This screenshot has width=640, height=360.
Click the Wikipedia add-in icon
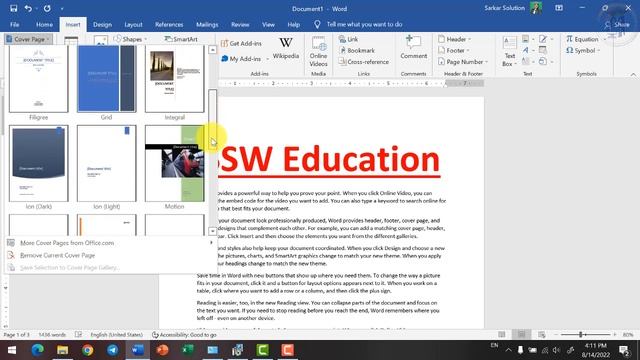[286, 48]
